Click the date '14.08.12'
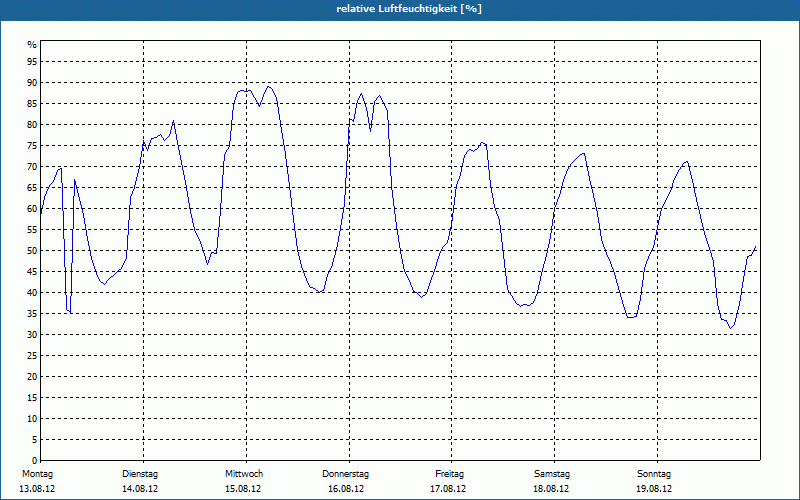 point(140,489)
